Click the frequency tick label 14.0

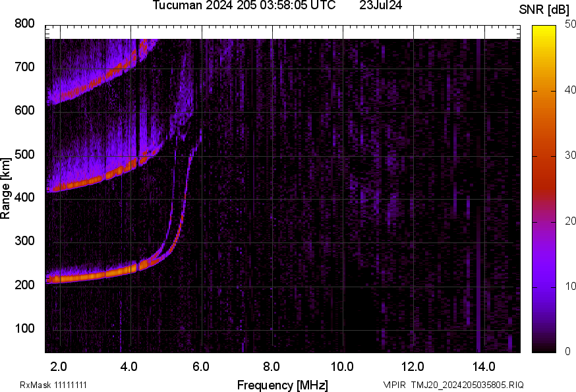484,367
